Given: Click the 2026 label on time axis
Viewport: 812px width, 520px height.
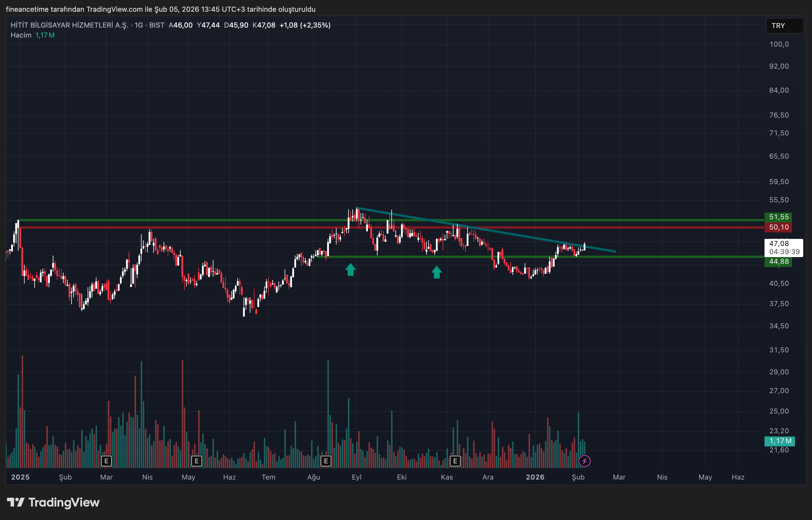Looking at the screenshot, I should tap(535, 477).
